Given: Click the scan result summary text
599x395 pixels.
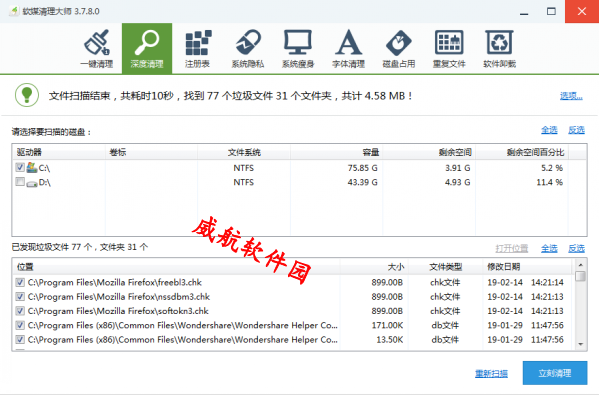Looking at the screenshot, I should (231, 96).
